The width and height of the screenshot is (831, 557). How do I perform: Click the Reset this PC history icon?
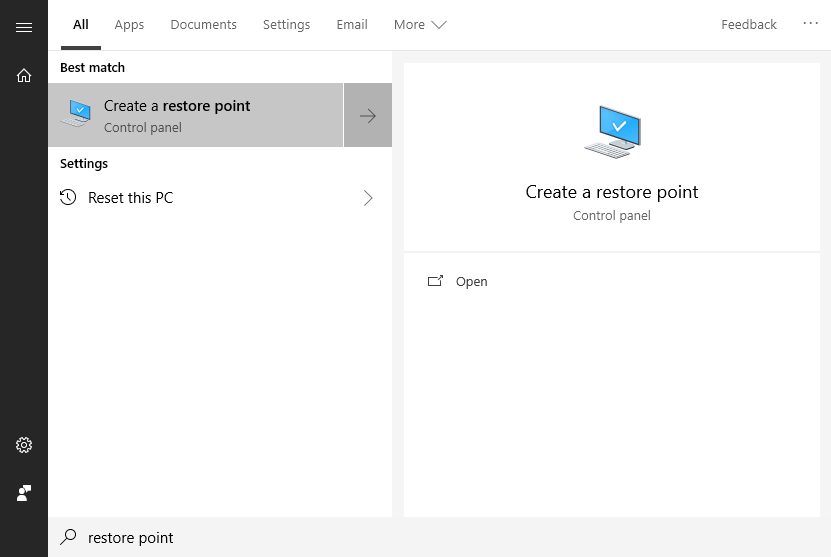click(x=68, y=197)
